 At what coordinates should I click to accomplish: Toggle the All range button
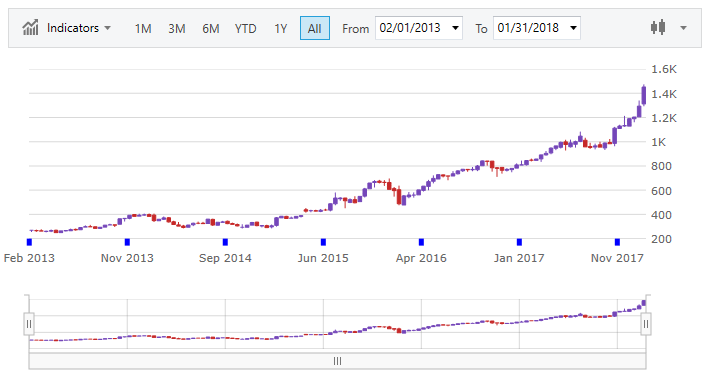point(315,28)
